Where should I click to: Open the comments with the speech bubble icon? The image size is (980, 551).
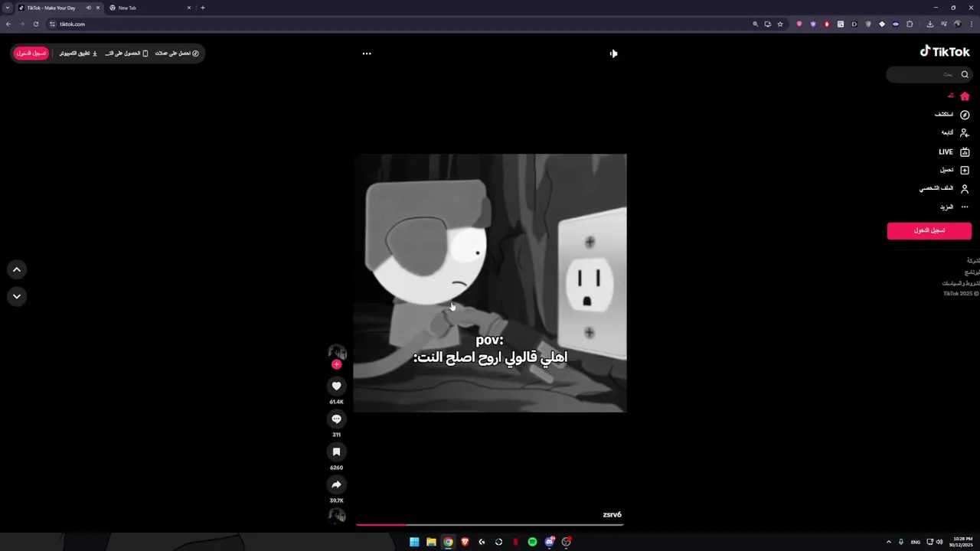pos(336,419)
